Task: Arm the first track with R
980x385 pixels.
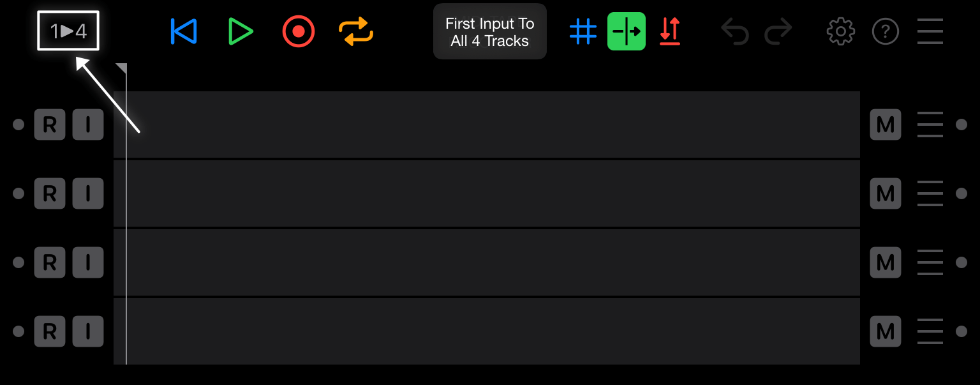Action: [x=50, y=125]
